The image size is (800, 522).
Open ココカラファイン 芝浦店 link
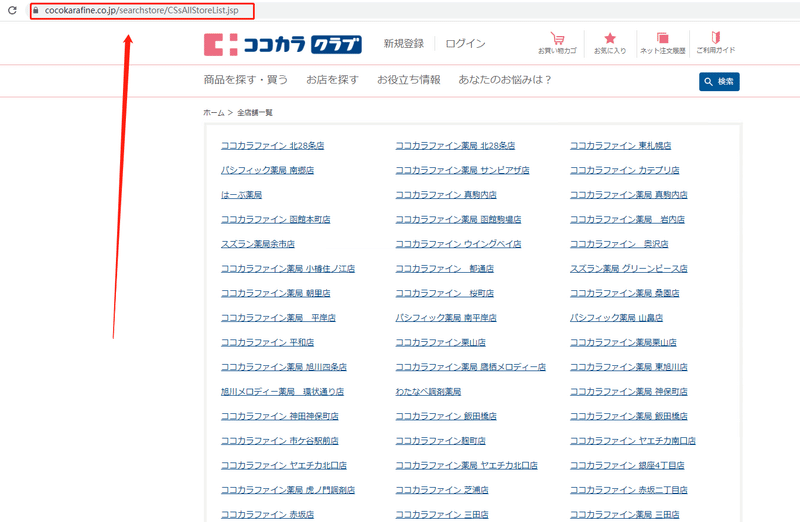442,490
